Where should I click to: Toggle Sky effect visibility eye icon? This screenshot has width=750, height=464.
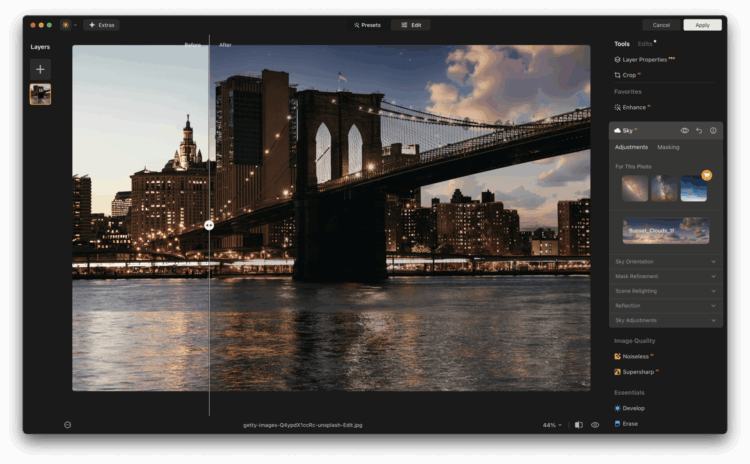point(685,131)
